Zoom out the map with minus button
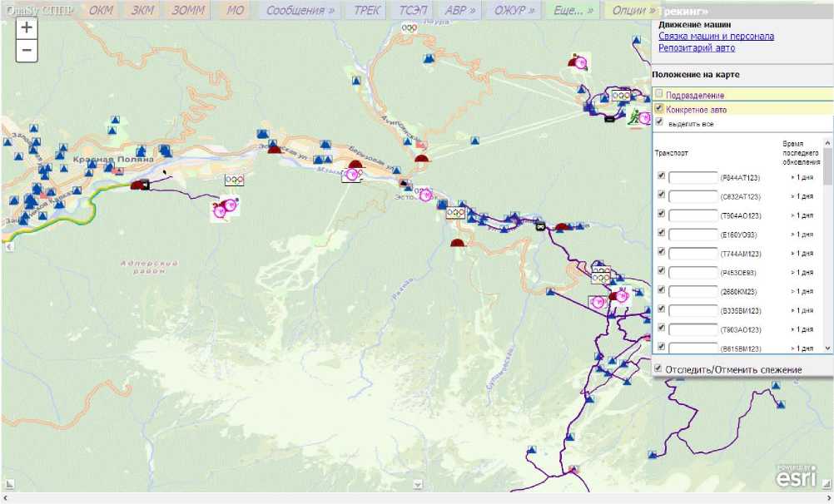Image resolution: width=834 pixels, height=504 pixels. point(27,51)
